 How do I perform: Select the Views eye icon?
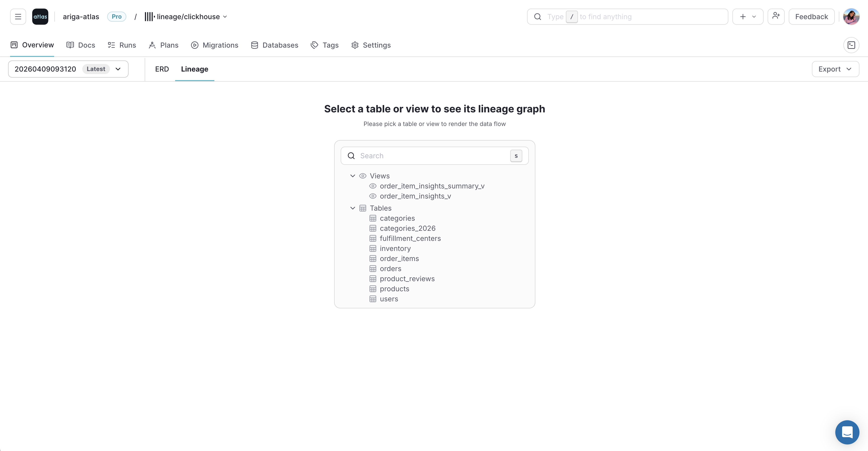click(x=363, y=176)
